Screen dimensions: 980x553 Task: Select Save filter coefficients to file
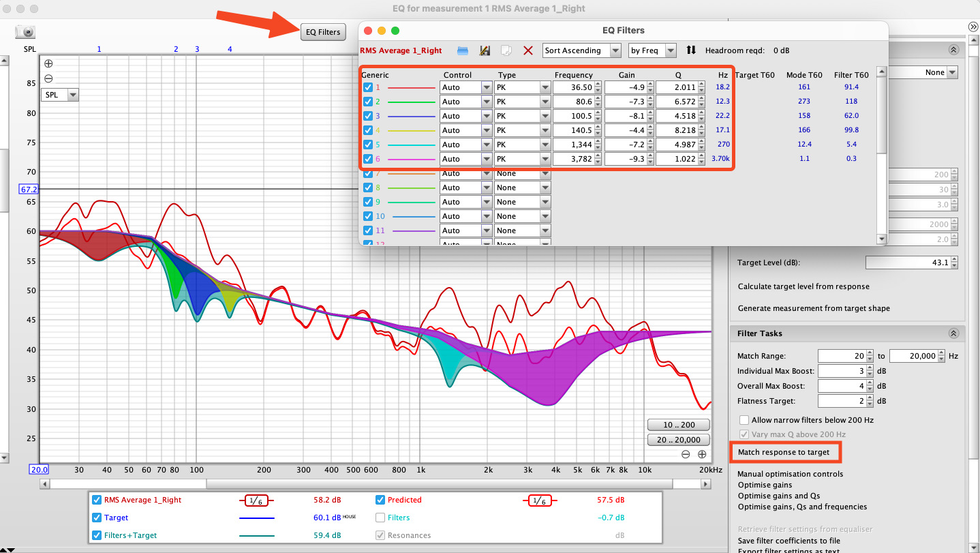pyautogui.click(x=789, y=541)
